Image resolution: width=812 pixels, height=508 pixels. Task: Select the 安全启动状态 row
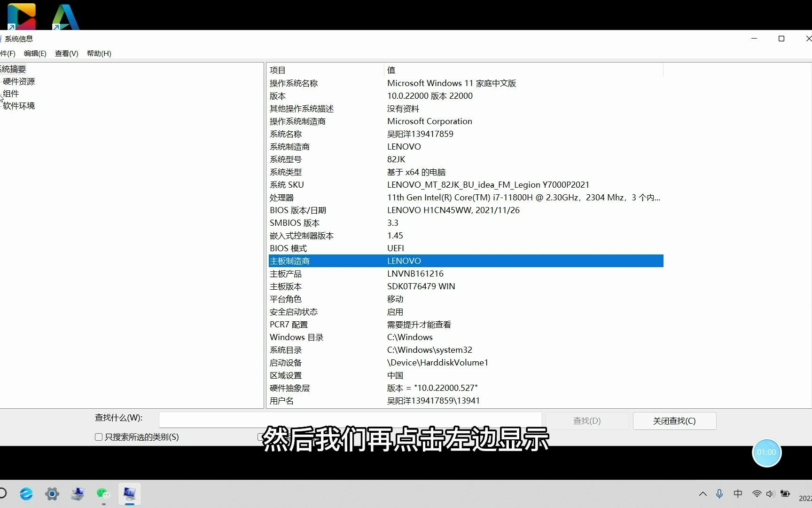[x=466, y=312]
